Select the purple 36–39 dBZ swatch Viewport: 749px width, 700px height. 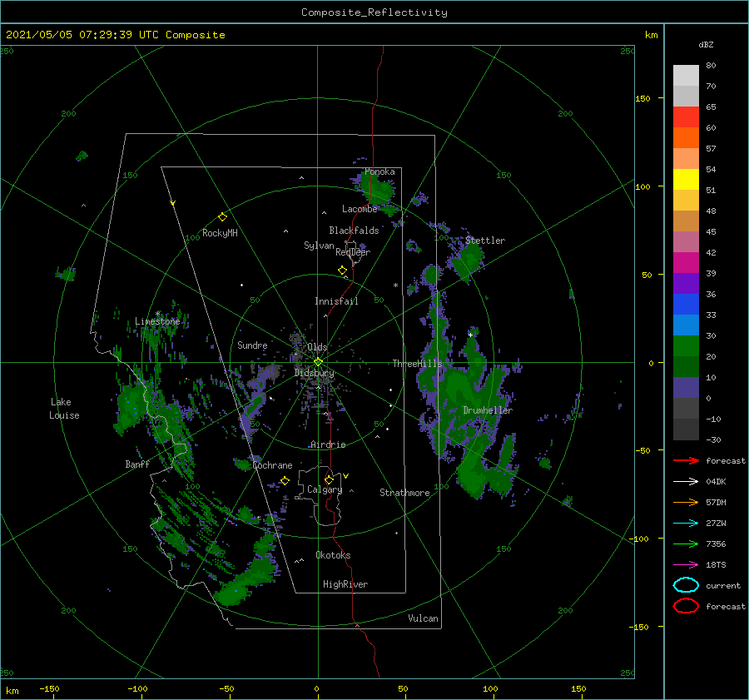(x=686, y=284)
